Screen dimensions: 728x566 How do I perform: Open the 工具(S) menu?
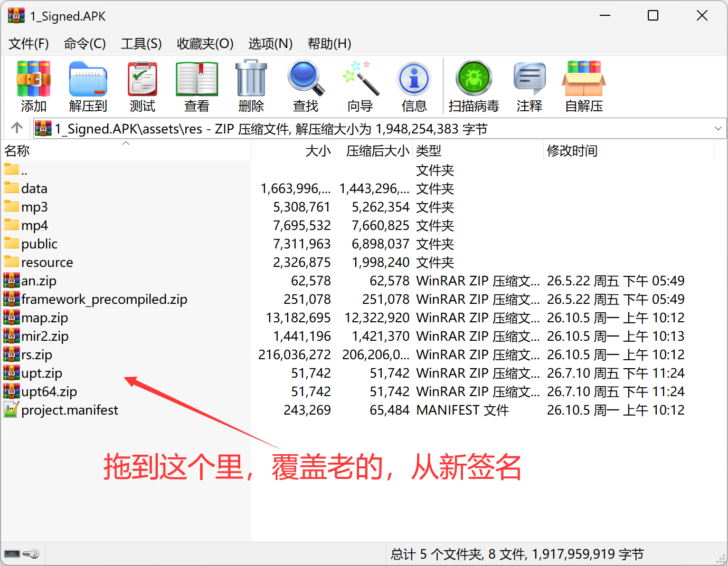[141, 43]
